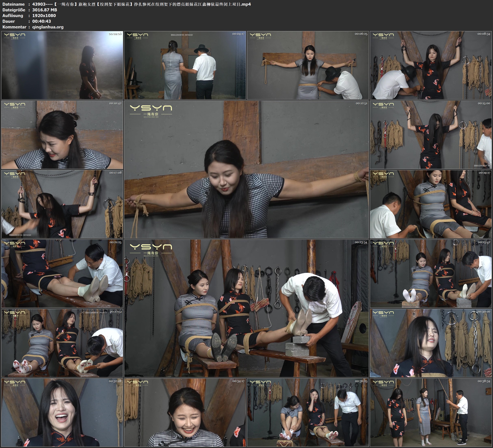Click the frame labeled 00:08:34
493x448 pixels.
(x=431, y=65)
